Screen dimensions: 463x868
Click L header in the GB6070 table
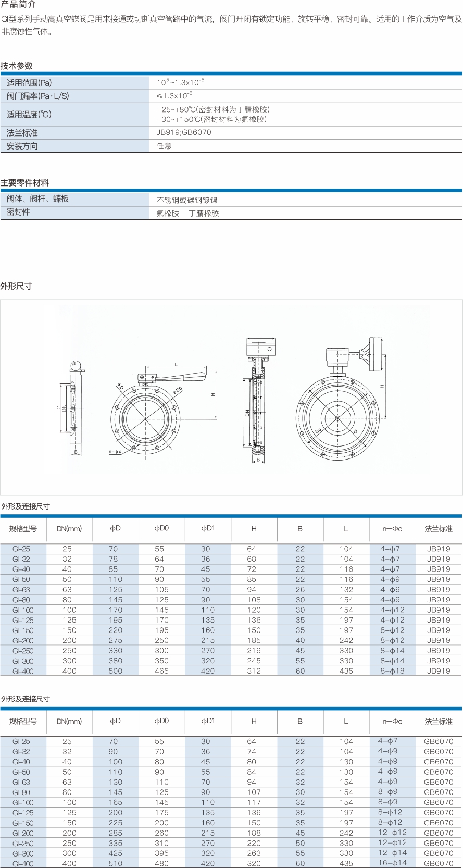(x=346, y=722)
